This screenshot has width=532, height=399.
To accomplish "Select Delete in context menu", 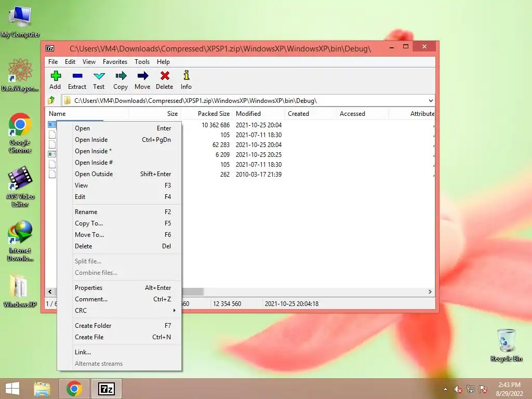I will 120,246.
